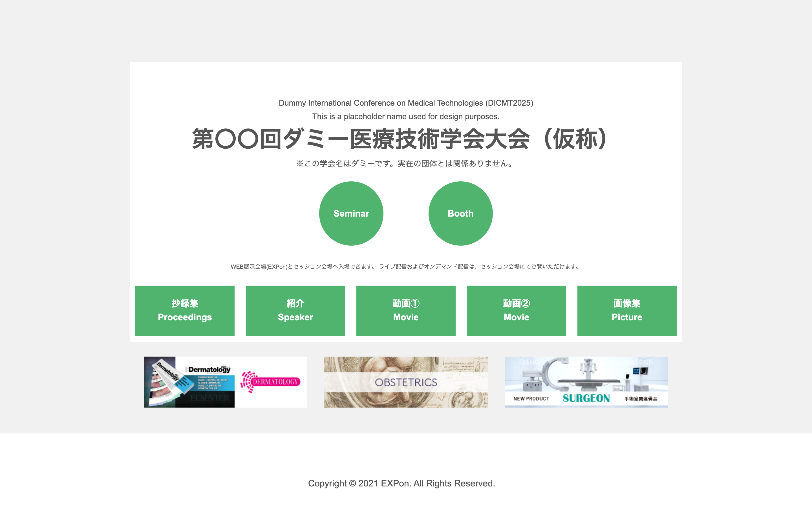Open the 動画① Movie section

[406, 310]
